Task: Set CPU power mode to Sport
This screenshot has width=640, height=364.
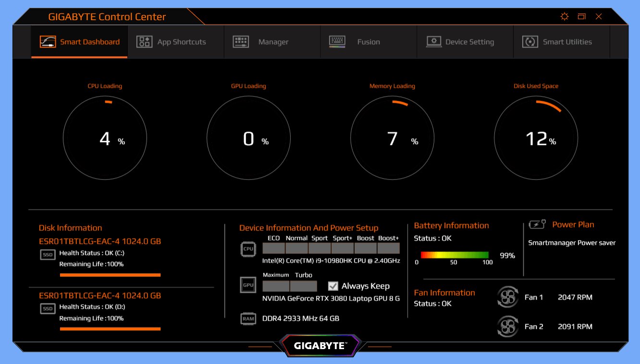Action: click(x=320, y=248)
